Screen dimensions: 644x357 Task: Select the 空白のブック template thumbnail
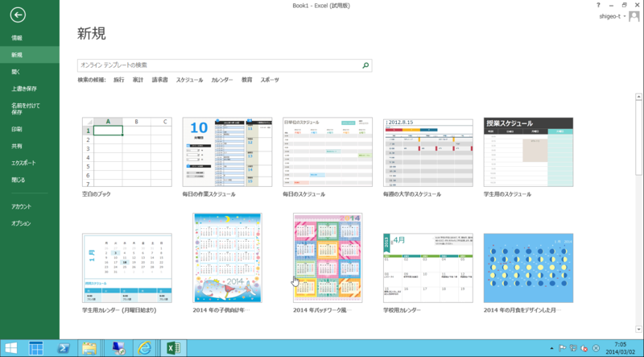coord(127,152)
